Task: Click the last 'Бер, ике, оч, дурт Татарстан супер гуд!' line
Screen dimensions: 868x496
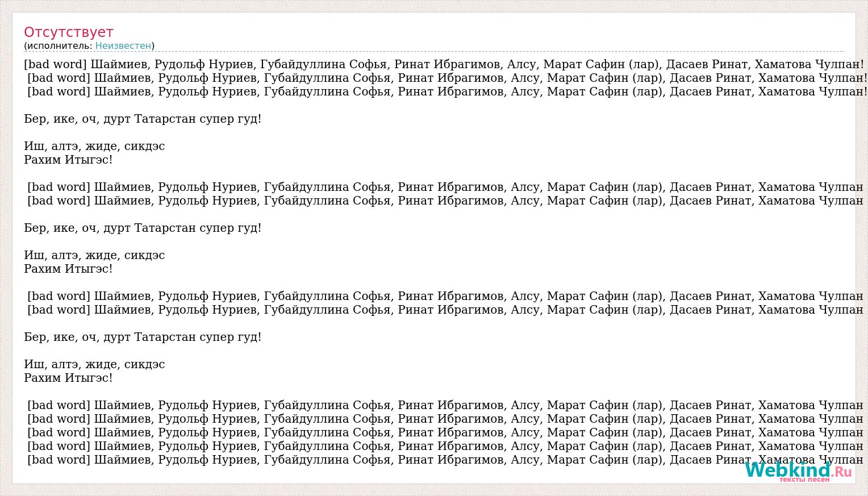Action: tap(143, 337)
